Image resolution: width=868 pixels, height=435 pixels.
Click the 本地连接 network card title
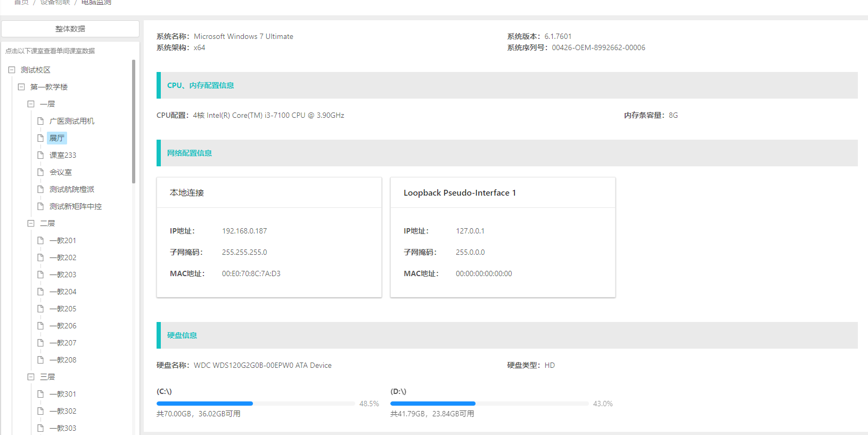(187, 192)
